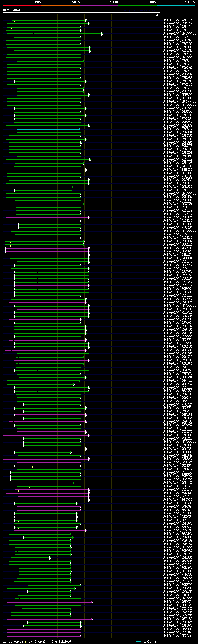Select the UniRef100_B9RQW1 label
The height and width of the screenshot is (644, 198).
point(178,493)
